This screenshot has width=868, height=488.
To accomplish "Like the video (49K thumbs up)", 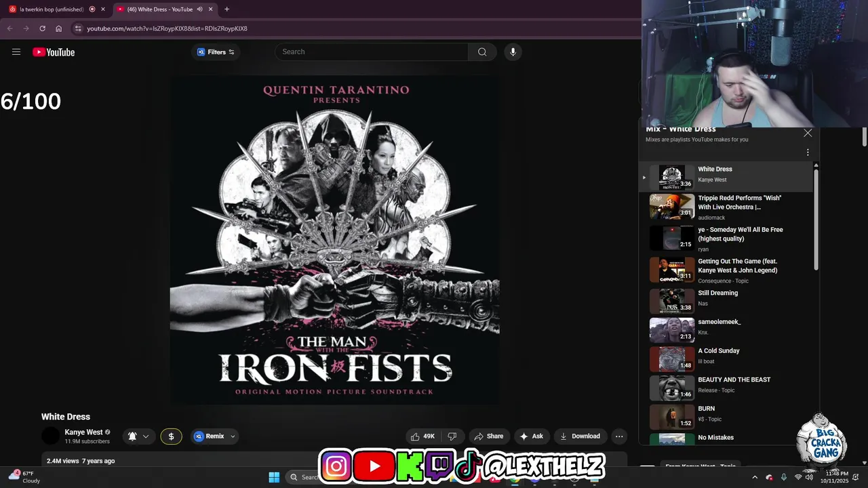I will (422, 436).
